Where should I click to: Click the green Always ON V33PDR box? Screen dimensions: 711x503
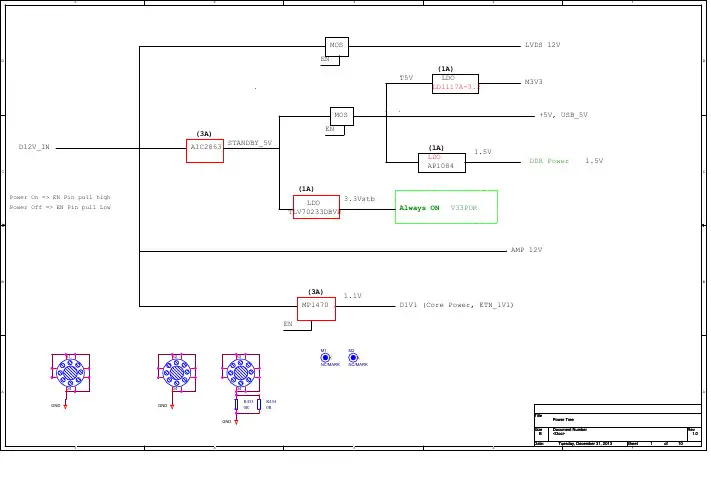tap(445, 207)
